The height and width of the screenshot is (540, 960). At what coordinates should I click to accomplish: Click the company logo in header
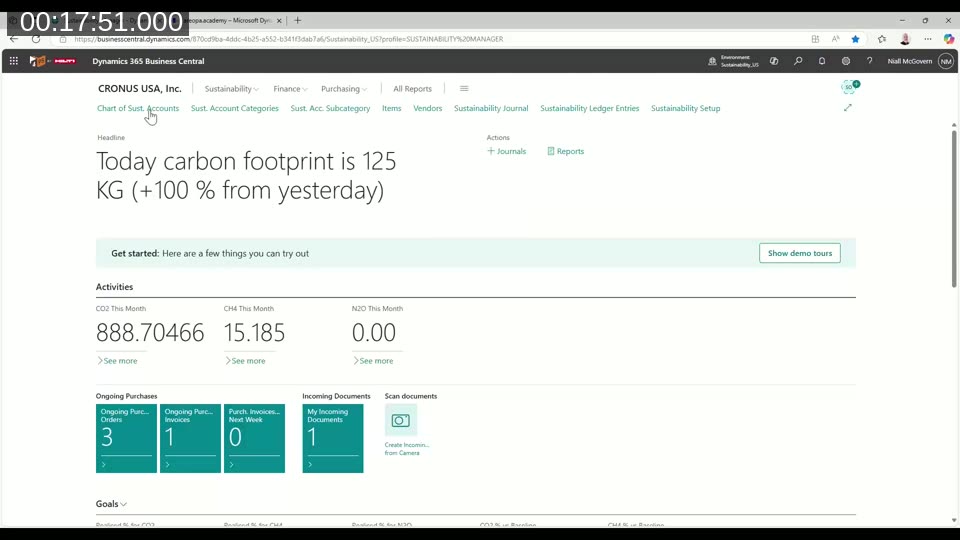(53, 61)
